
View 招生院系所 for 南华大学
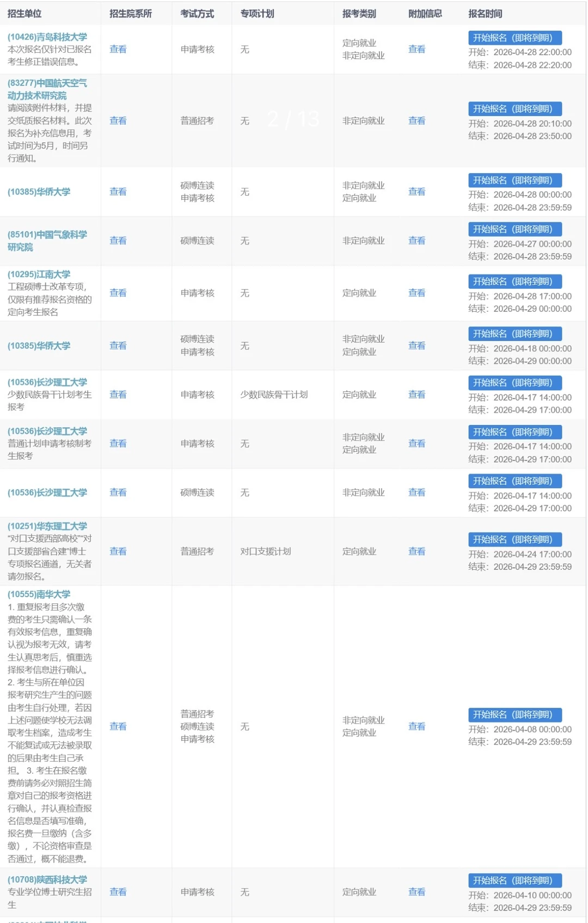[x=118, y=726]
